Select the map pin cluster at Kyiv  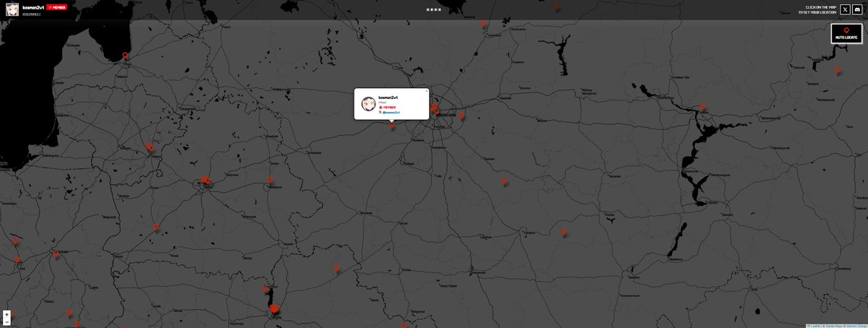(x=274, y=309)
